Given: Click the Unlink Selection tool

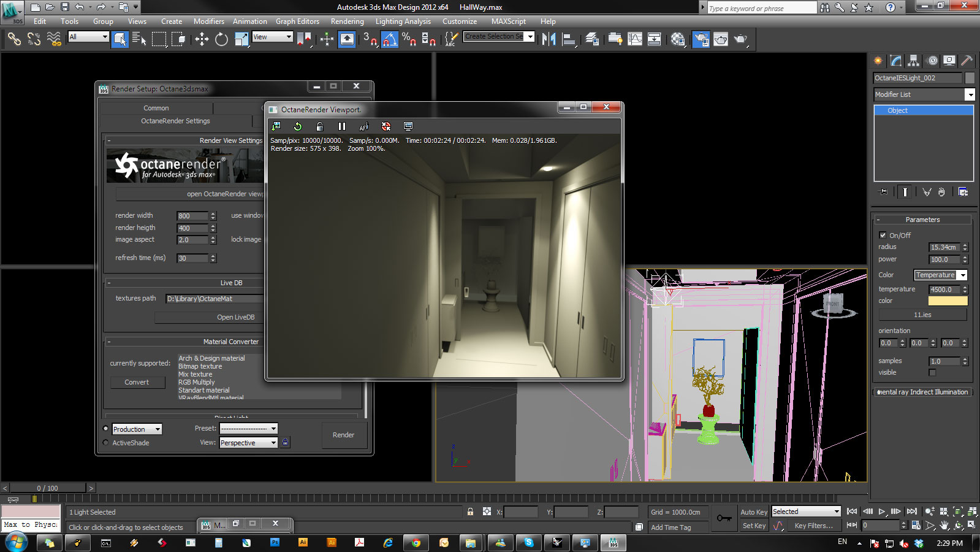Looking at the screenshot, I should point(34,39).
